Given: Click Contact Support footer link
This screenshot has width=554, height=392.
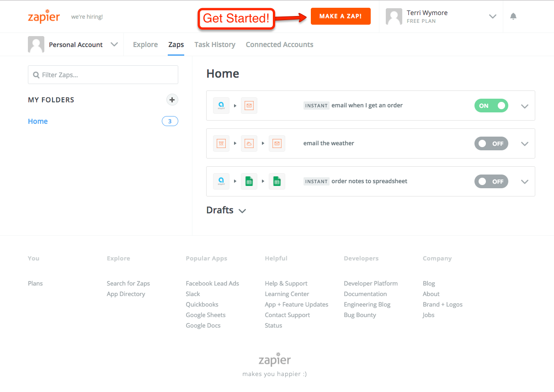Looking at the screenshot, I should tap(288, 315).
